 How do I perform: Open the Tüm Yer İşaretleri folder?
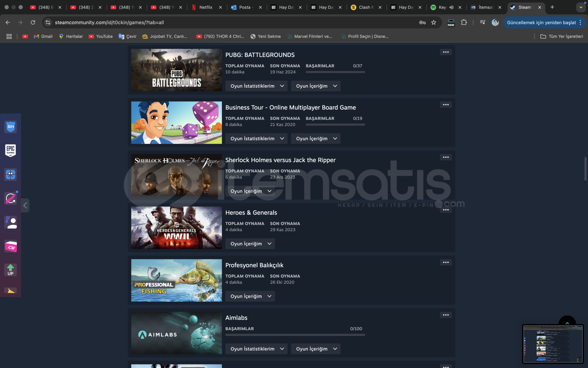tap(562, 36)
